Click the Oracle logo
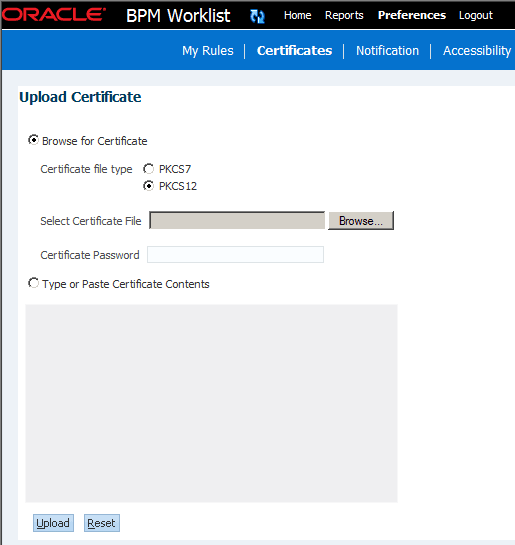 54,15
